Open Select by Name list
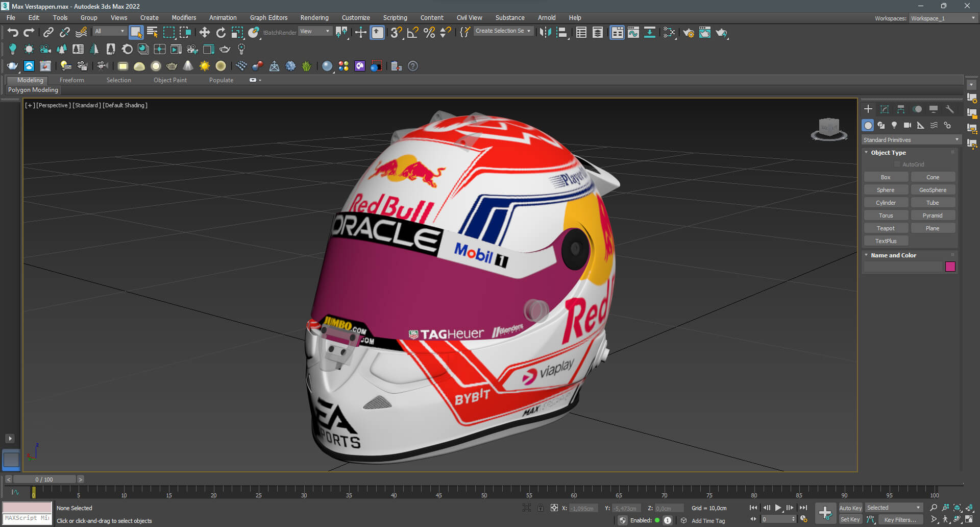980x527 pixels. [x=152, y=33]
